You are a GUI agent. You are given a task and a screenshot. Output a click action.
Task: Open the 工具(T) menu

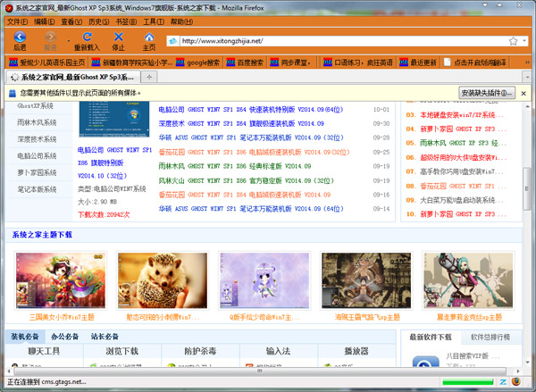(x=154, y=21)
